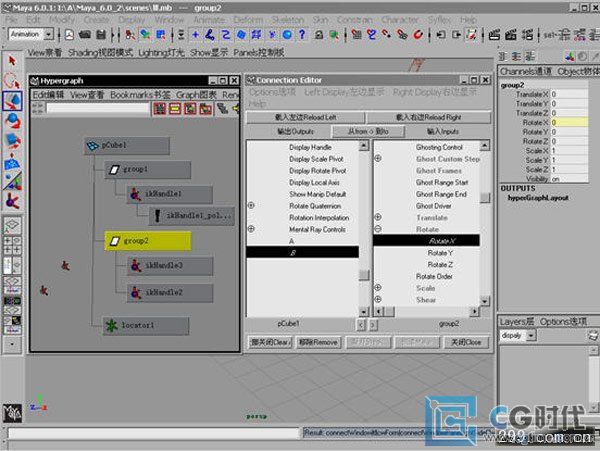The height and width of the screenshot is (451, 600).
Task: Expand Shear attribute in right list
Action: pyautogui.click(x=378, y=300)
